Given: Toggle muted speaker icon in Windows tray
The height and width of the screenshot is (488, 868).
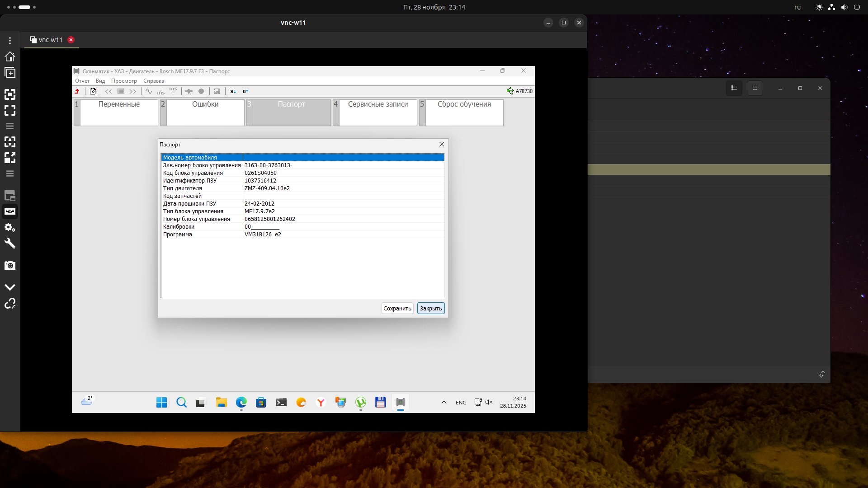Looking at the screenshot, I should click(x=489, y=402).
